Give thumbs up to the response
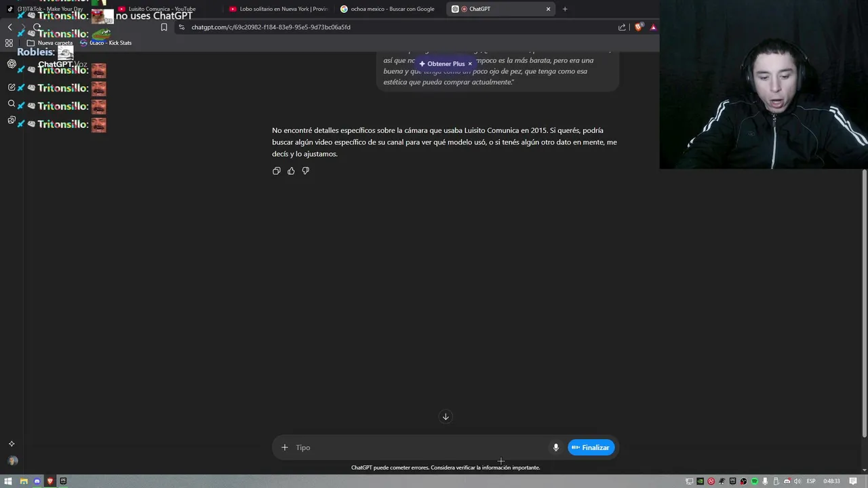This screenshot has height=488, width=868. pos(291,171)
